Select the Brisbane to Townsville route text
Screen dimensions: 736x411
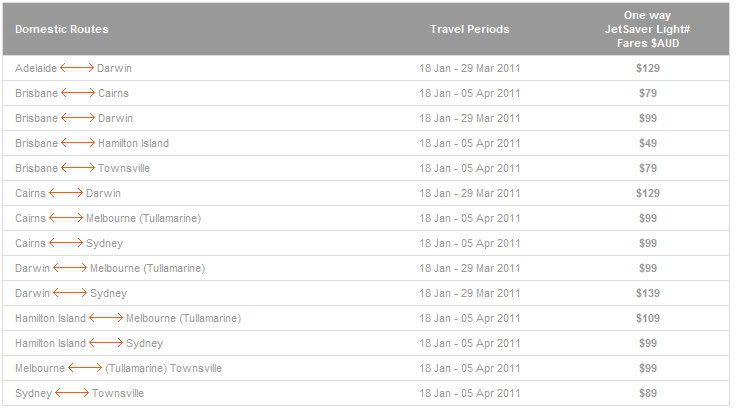coord(83,168)
